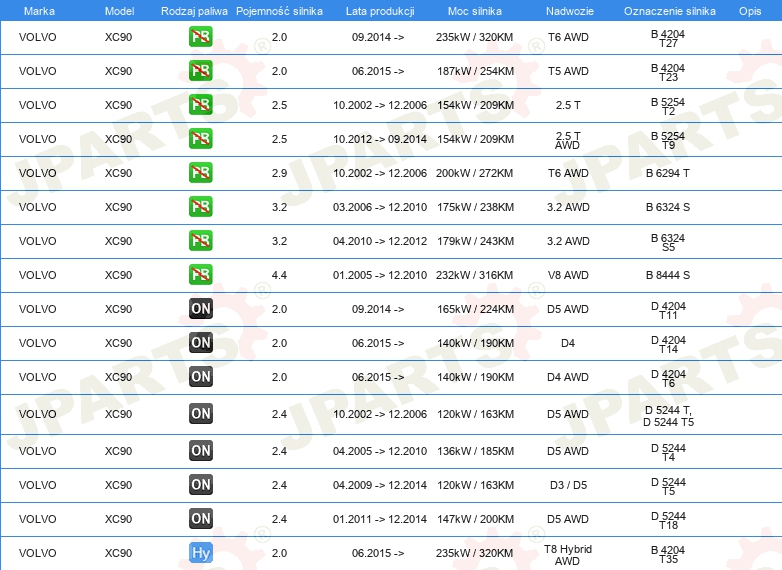
Task: Click the petrol icon in the V8 AWD row
Action: (200, 274)
